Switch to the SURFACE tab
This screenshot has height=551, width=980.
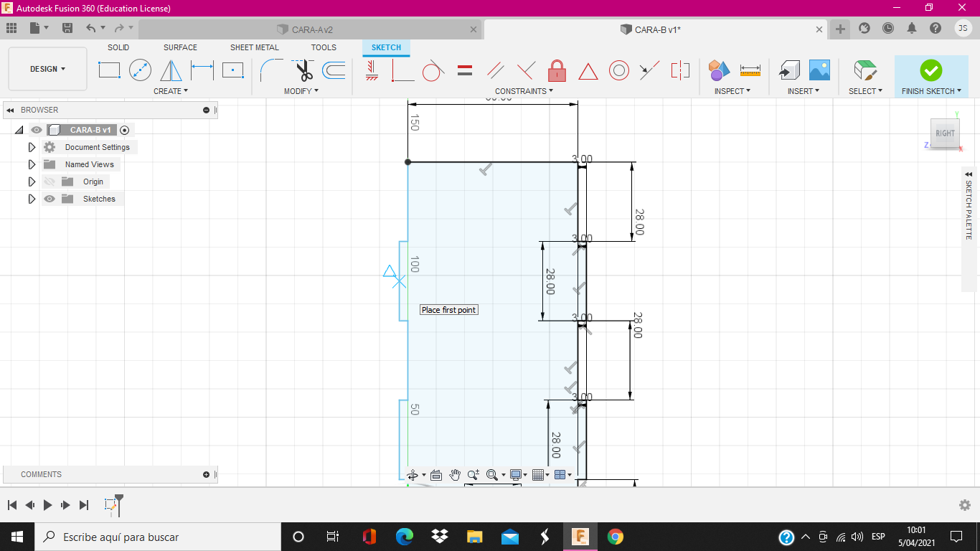(x=180, y=47)
